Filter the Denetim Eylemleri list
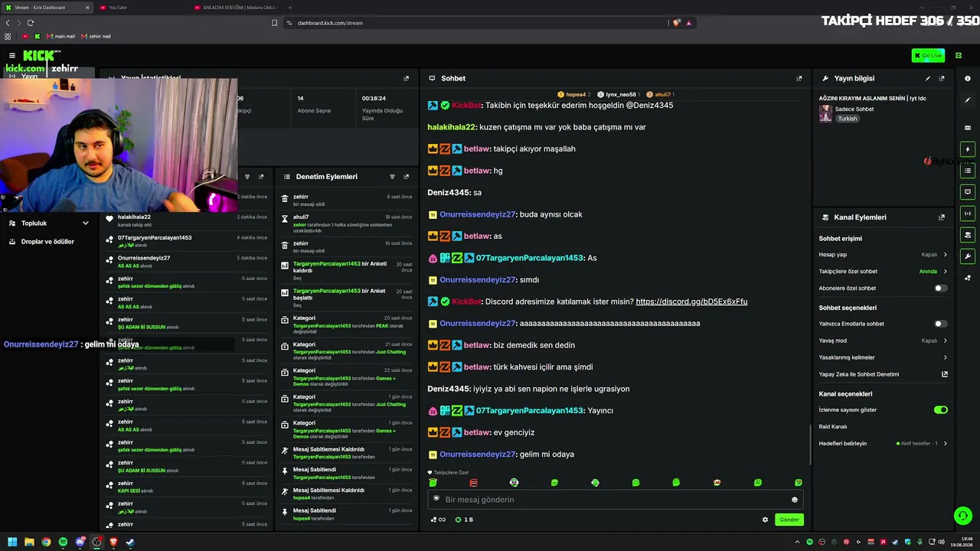This screenshot has width=980, height=551. coord(392,177)
